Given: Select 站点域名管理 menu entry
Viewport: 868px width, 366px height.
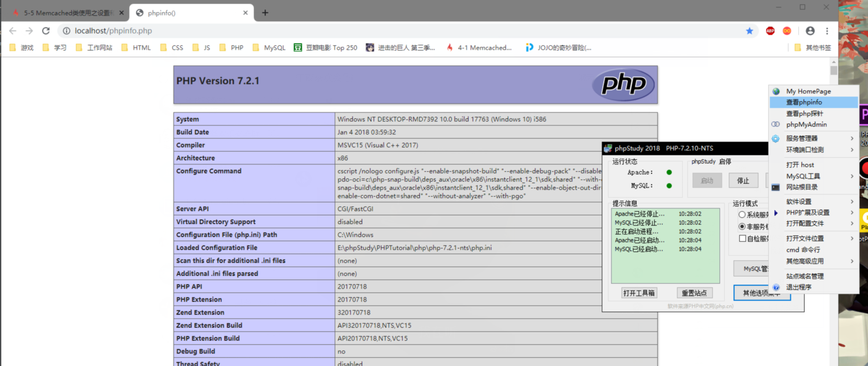Looking at the screenshot, I should [813, 276].
